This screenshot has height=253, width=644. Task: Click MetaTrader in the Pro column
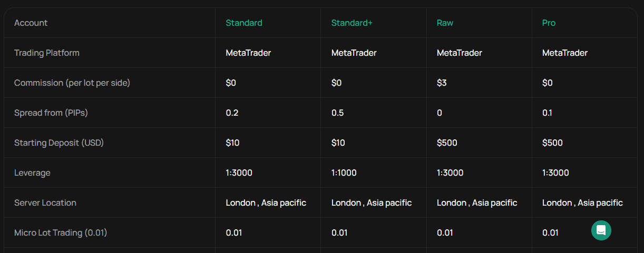[x=565, y=53]
